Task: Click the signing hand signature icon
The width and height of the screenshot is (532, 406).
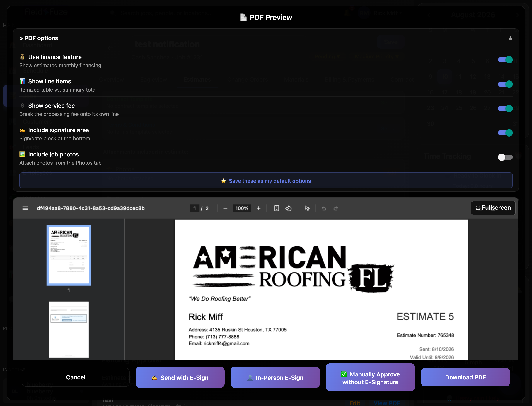Action: (x=22, y=130)
